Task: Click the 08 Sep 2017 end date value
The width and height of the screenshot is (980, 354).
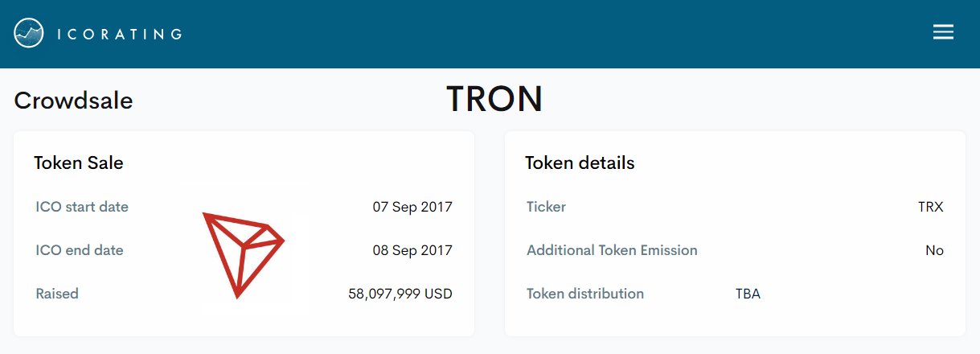Action: pos(412,250)
